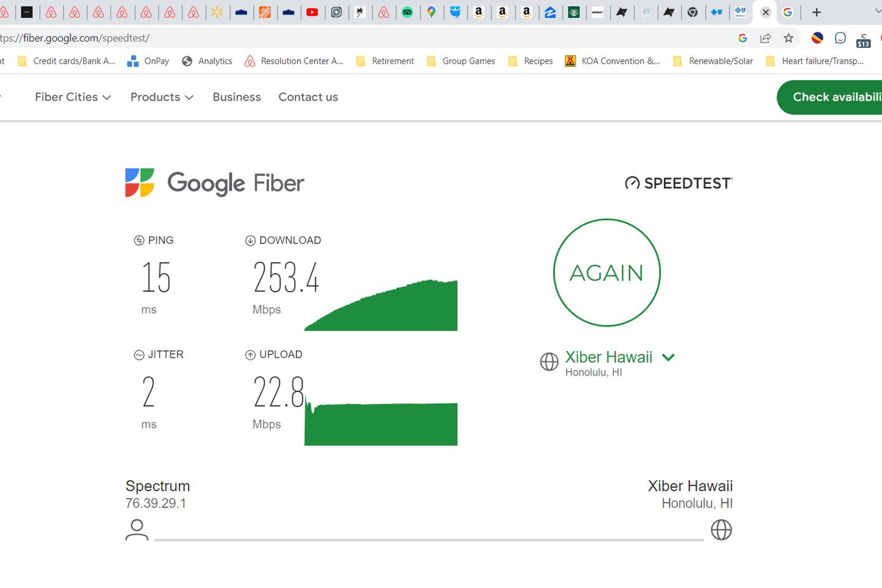Switch to the YouTube tab
The width and height of the screenshot is (882, 588).
click(x=312, y=12)
